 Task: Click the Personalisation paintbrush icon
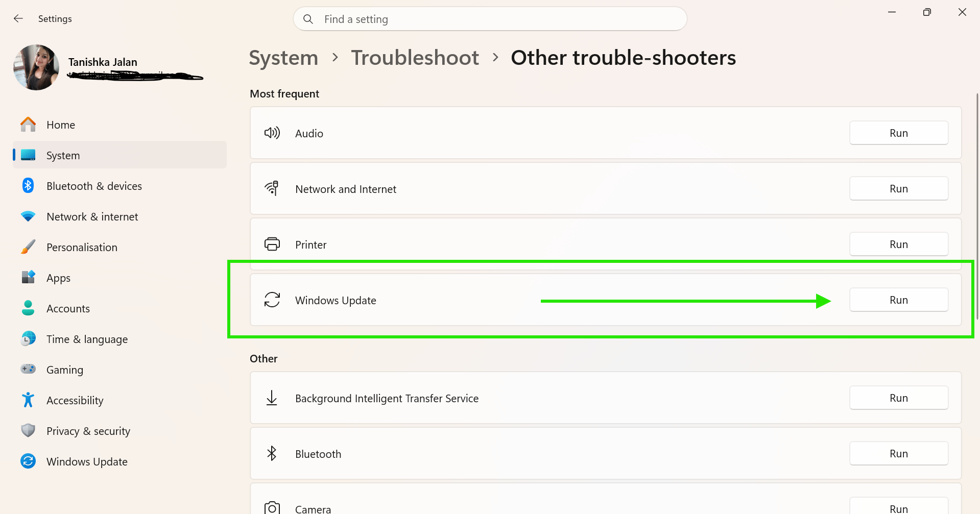coord(28,247)
